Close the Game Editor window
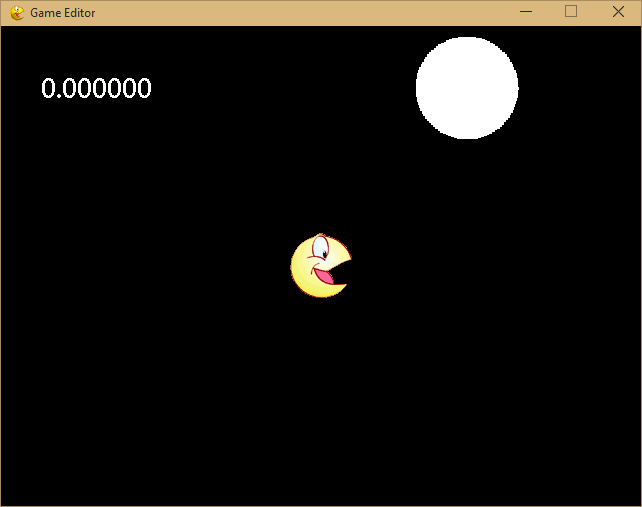The image size is (642, 507). click(618, 12)
